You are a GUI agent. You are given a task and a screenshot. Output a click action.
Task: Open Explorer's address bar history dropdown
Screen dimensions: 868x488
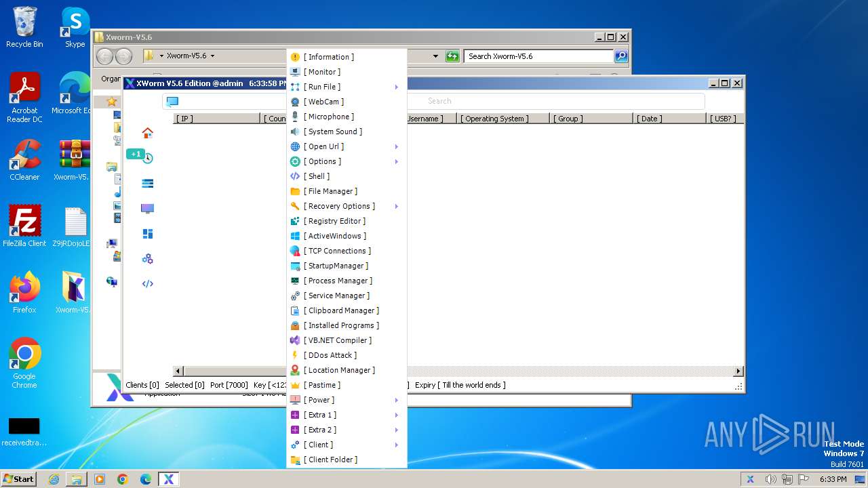coord(435,56)
